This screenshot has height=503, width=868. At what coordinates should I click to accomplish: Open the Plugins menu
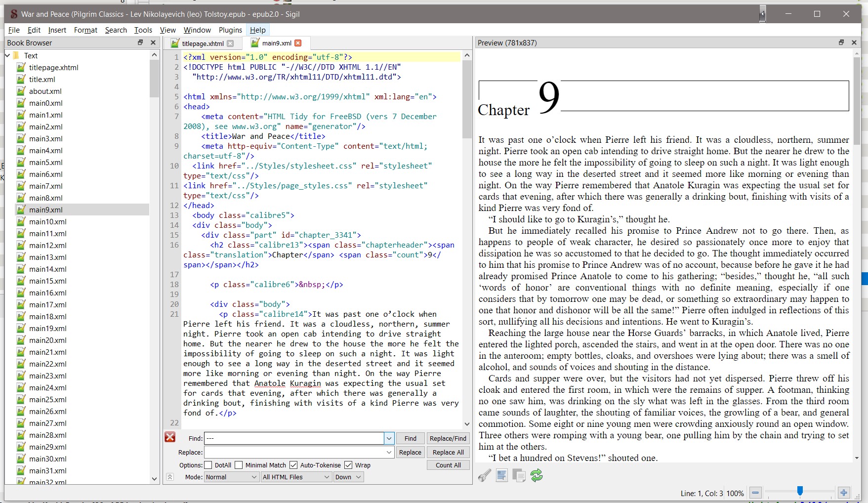point(230,30)
